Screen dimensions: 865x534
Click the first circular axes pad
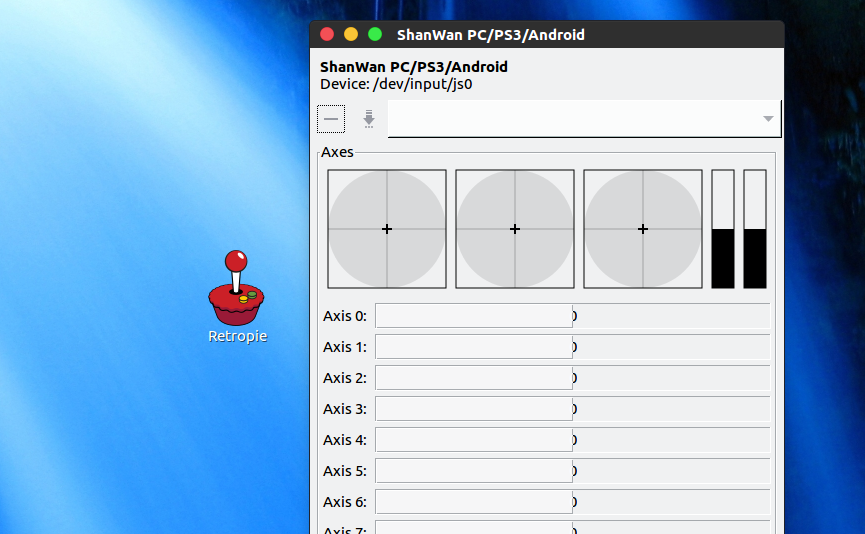(387, 229)
